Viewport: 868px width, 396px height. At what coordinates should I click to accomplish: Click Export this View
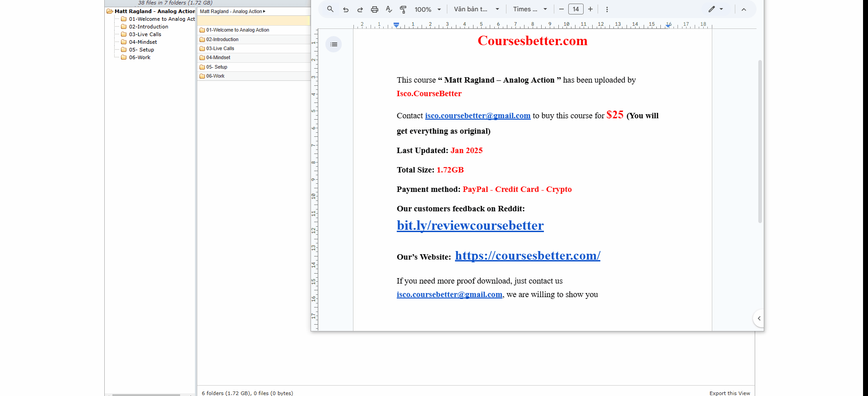coord(729,393)
